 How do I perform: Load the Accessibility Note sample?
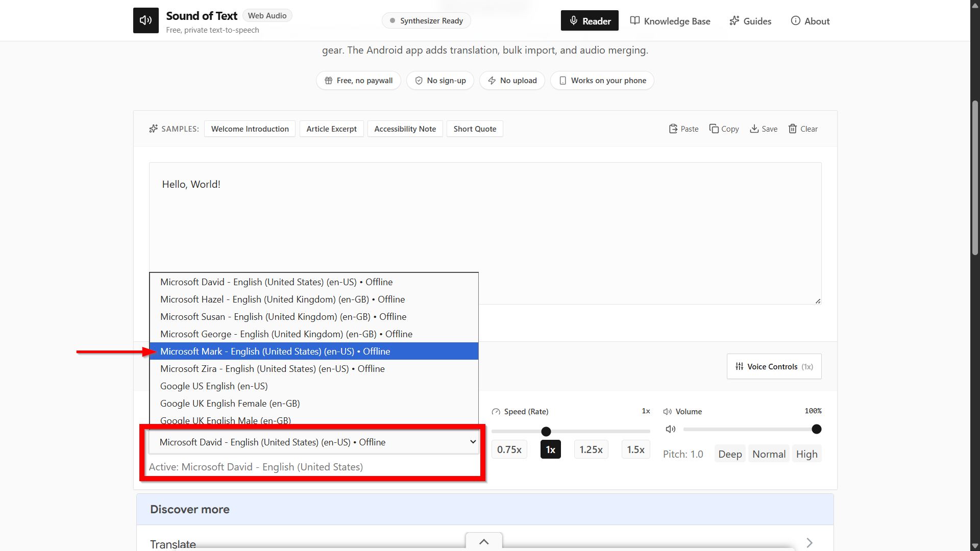click(x=405, y=129)
